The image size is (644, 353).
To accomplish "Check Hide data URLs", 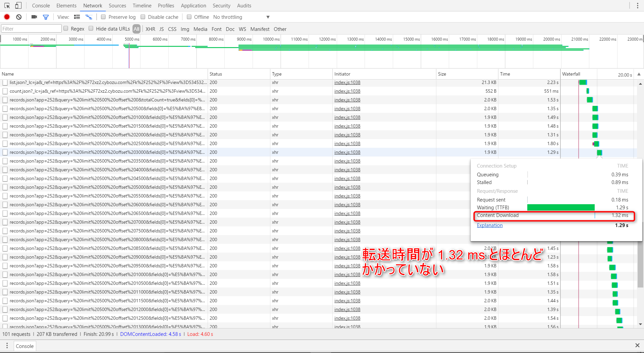I will pyautogui.click(x=91, y=29).
